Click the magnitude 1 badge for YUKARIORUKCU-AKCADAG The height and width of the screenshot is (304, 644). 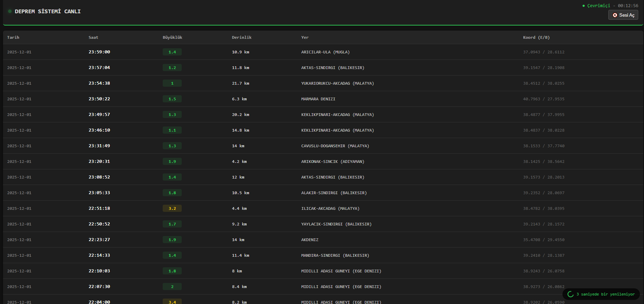(x=172, y=83)
